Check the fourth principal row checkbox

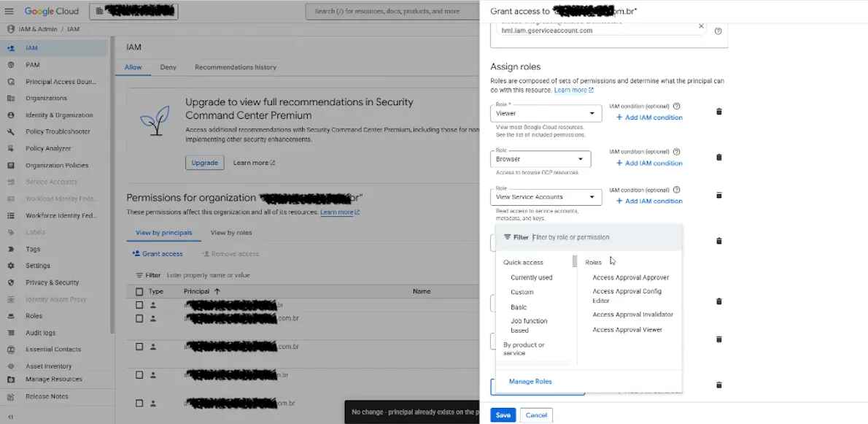(x=139, y=374)
